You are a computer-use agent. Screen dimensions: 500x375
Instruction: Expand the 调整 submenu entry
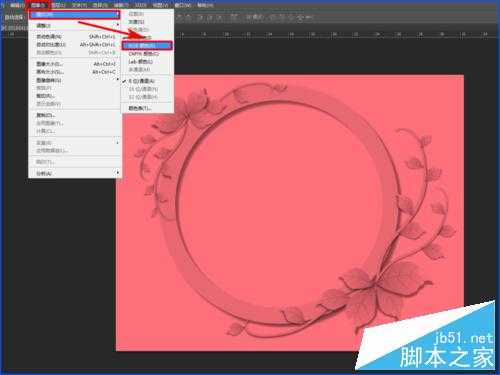[x=74, y=26]
